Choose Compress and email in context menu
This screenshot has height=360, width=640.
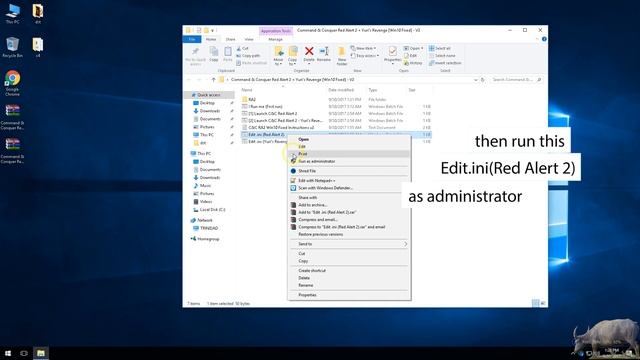pyautogui.click(x=349, y=220)
